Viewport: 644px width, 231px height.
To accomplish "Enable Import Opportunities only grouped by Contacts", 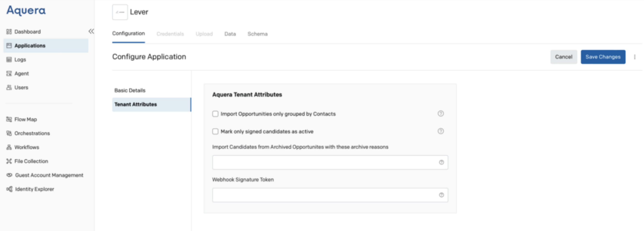I will [215, 114].
